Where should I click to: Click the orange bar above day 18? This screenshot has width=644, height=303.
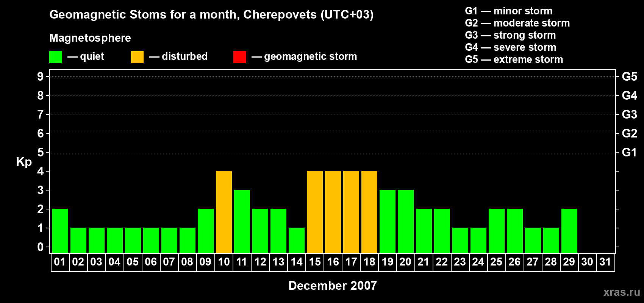369,212
